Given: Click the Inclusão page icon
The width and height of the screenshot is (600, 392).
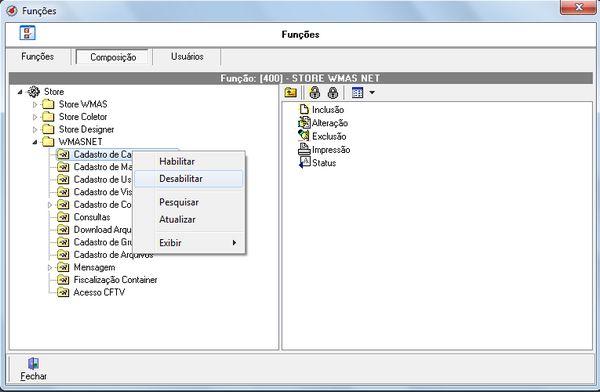Looking at the screenshot, I should (x=304, y=109).
